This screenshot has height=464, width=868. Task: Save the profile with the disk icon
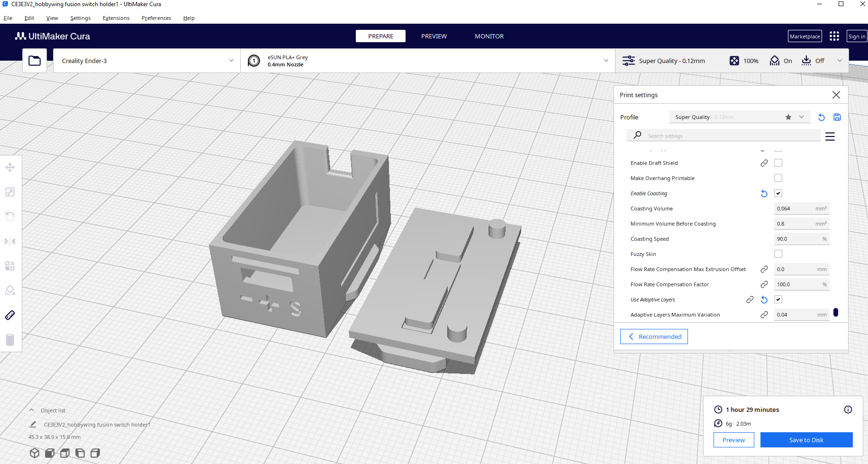click(x=837, y=117)
